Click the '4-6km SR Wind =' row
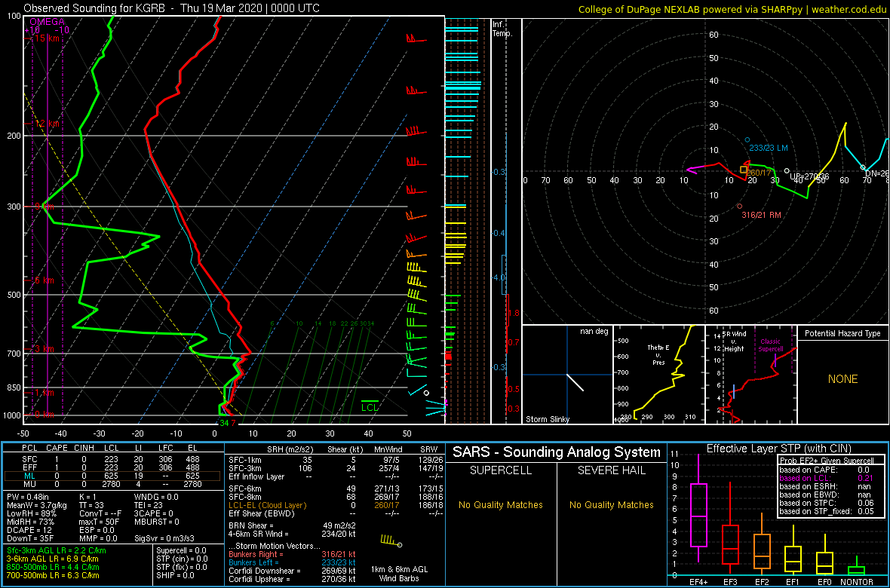This screenshot has width=890, height=588. tap(292, 534)
